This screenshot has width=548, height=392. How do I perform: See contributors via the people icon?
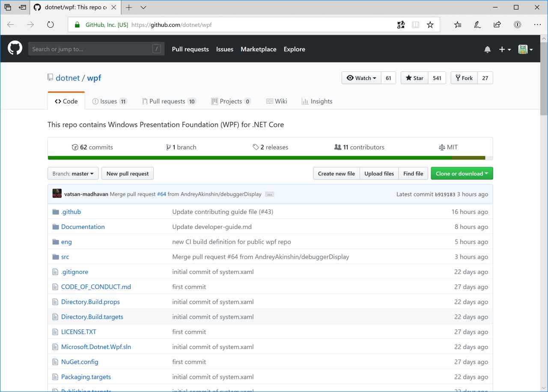pos(338,147)
